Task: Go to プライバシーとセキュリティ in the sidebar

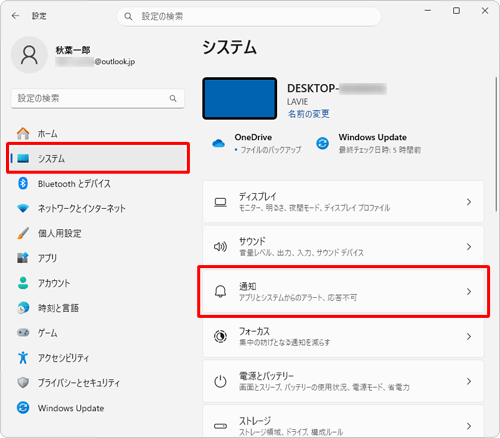Action: (x=97, y=383)
